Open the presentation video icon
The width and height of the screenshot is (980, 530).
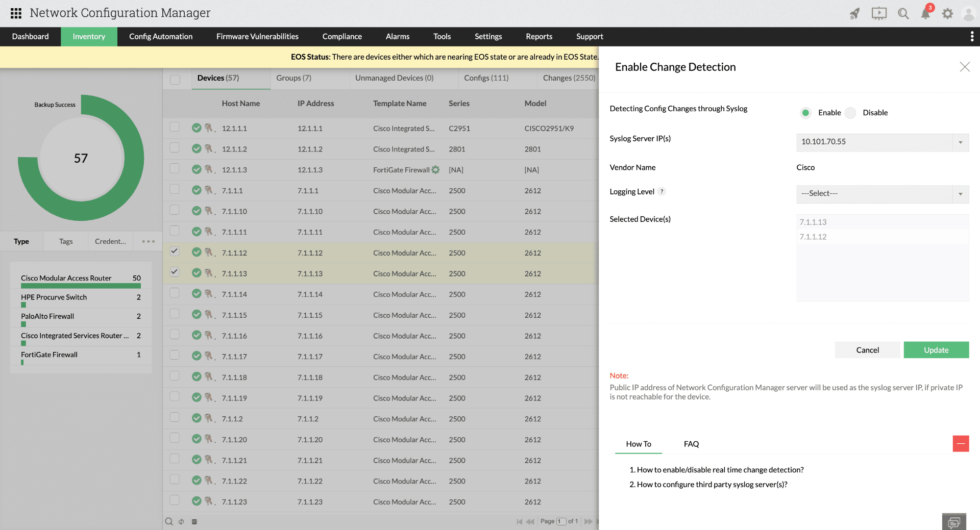[879, 13]
